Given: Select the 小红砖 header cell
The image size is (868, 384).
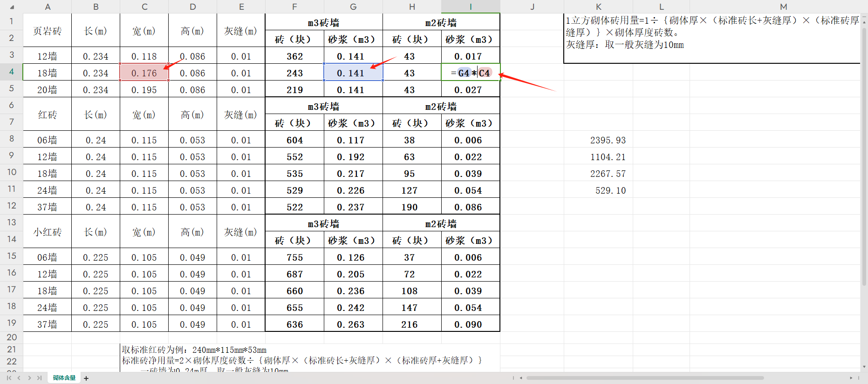Looking at the screenshot, I should 48,231.
